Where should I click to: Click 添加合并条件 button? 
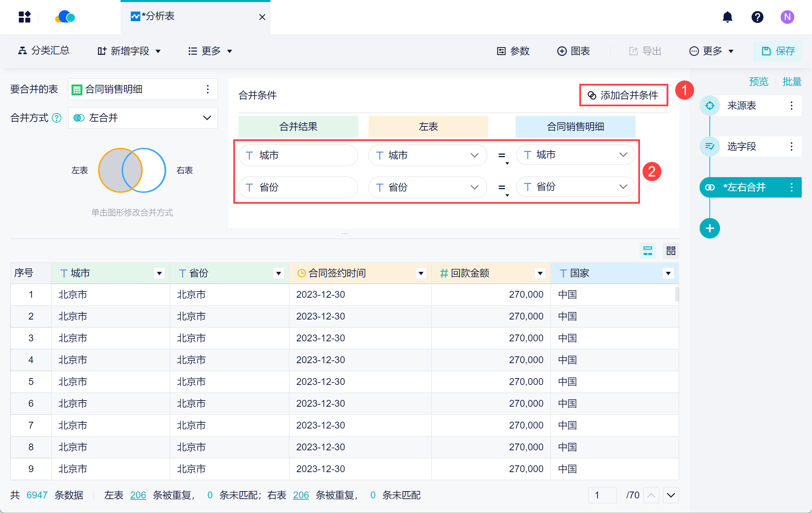coord(623,95)
